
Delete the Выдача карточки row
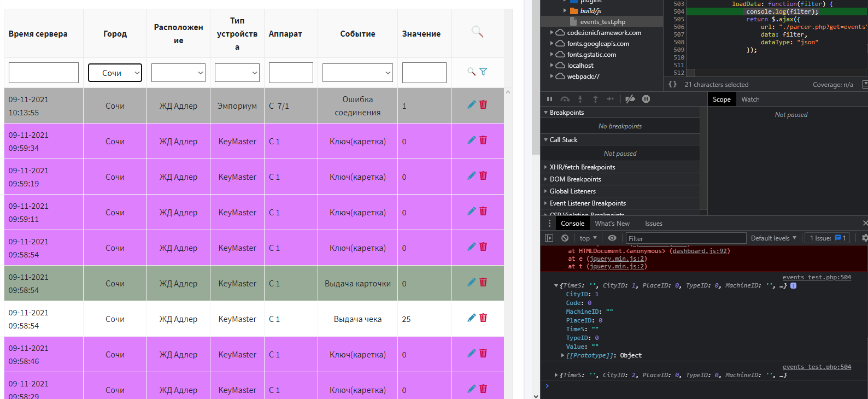[483, 282]
